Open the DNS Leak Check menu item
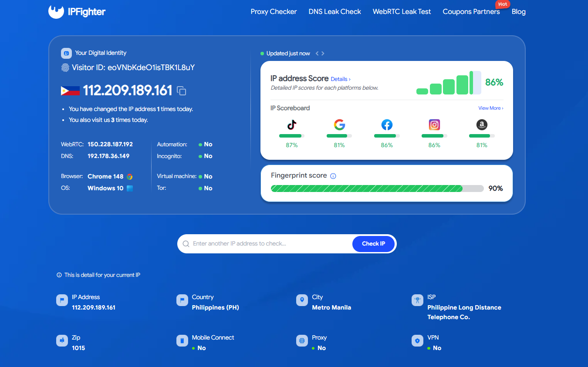This screenshot has width=588, height=367. [335, 12]
